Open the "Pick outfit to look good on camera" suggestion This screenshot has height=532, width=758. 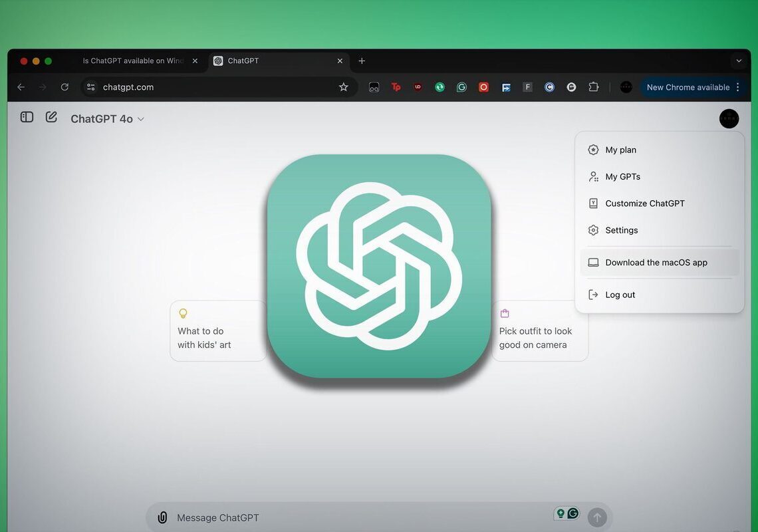(540, 331)
